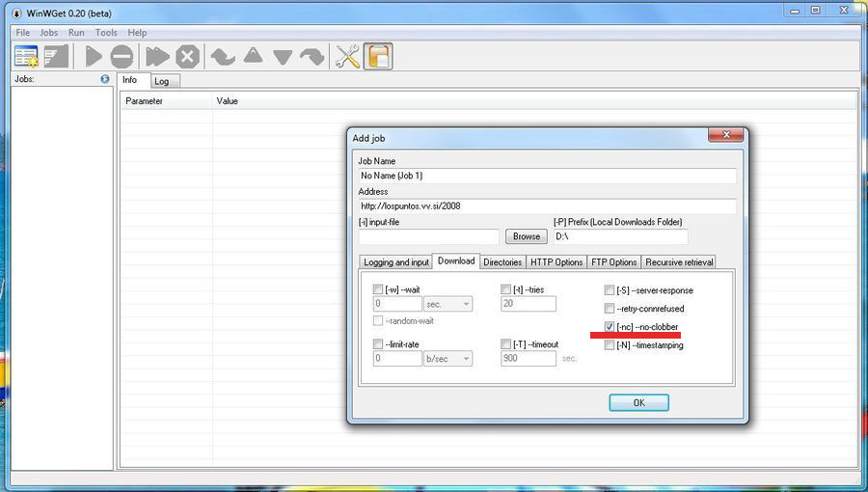Open the limit-rate 'b/sec' dropdown
Screen dimensions: 868x492
tap(448, 359)
